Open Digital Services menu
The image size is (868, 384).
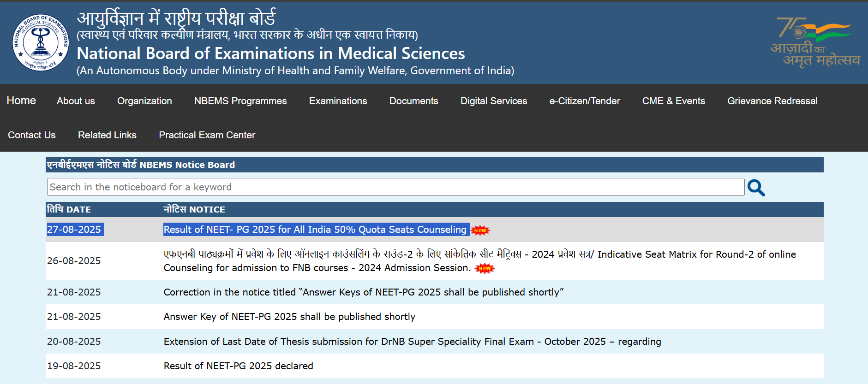(494, 101)
